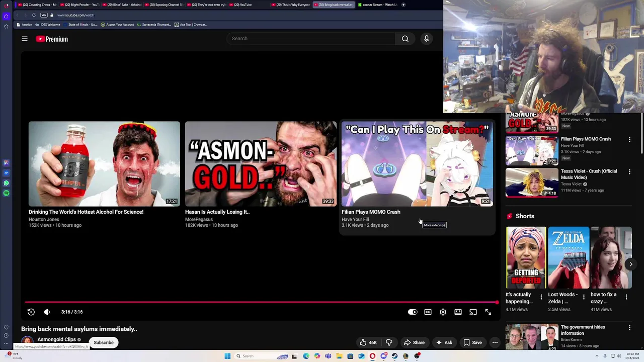The height and width of the screenshot is (362, 644).
Task: Share this video
Action: pyautogui.click(x=414, y=342)
